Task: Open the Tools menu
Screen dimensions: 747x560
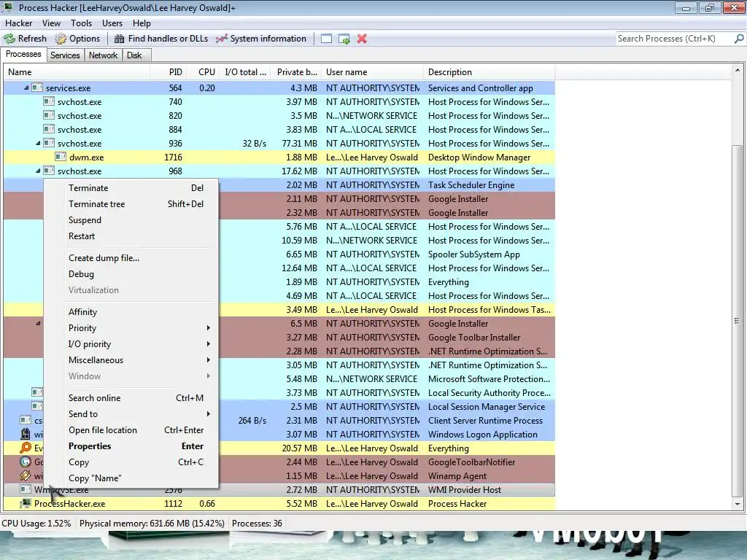Action: [81, 23]
